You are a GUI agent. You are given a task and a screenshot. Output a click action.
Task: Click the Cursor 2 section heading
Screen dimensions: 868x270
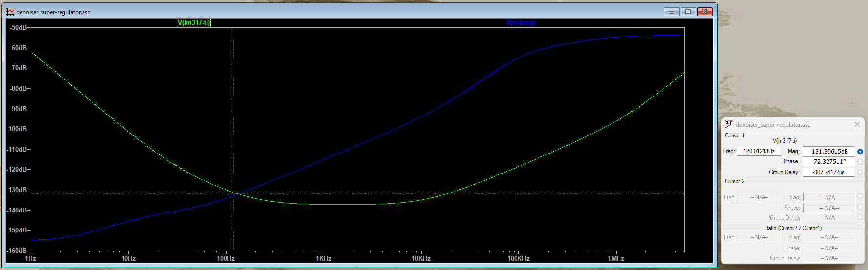735,181
